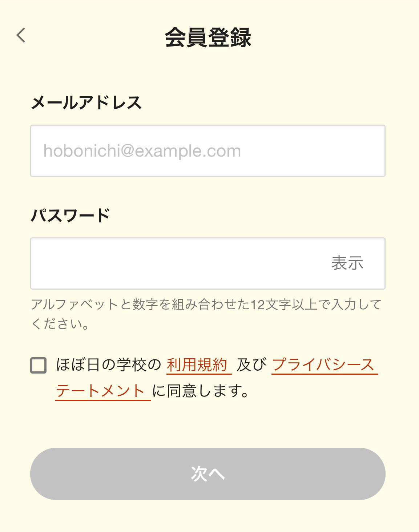Click the 及び text between the links

[251, 365]
